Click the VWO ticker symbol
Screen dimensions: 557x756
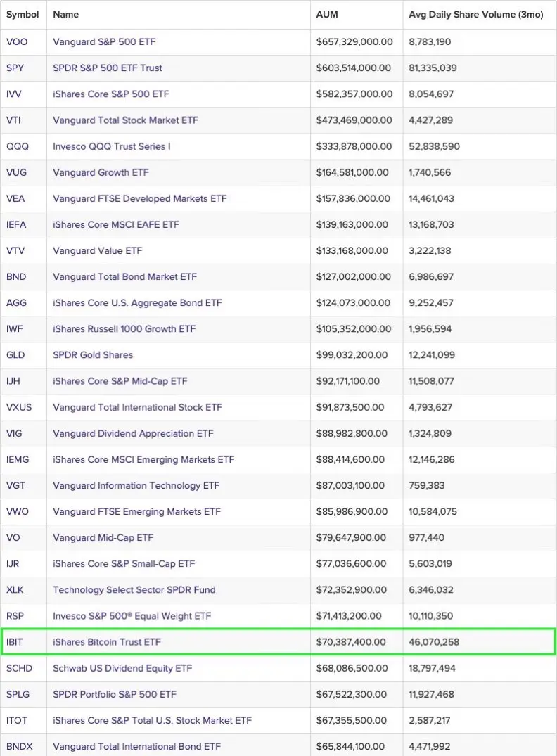click(18, 511)
